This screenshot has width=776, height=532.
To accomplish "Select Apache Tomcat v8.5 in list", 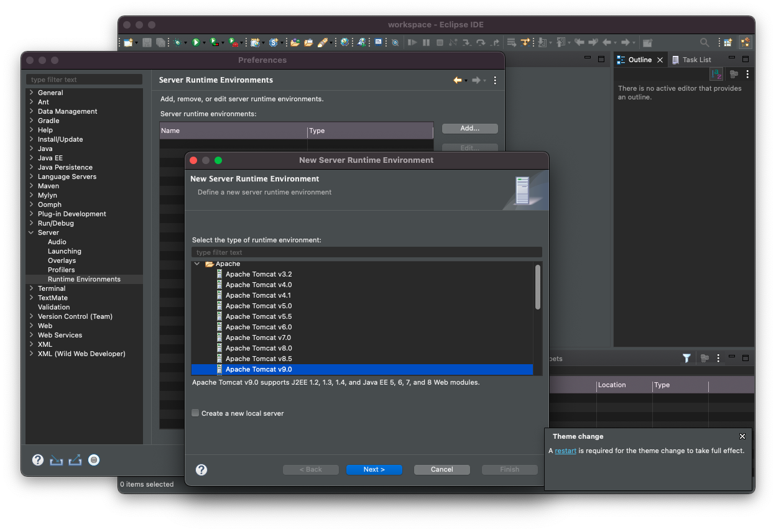I will coord(259,359).
